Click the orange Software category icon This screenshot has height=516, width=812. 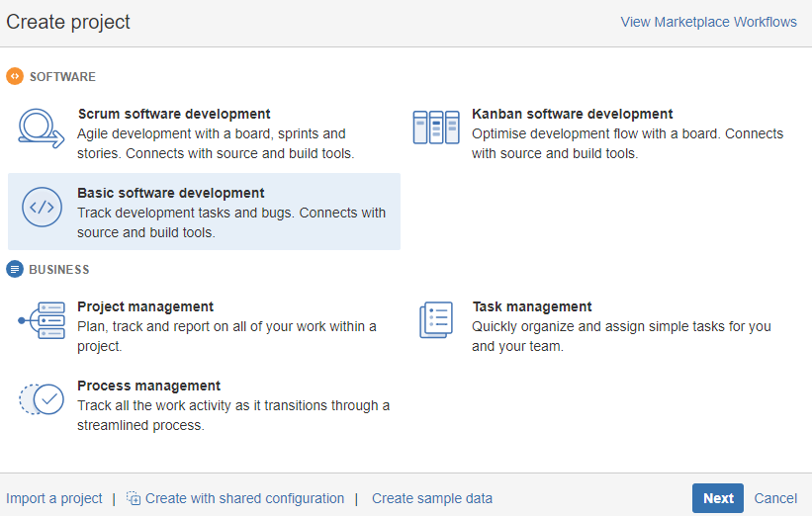click(15, 76)
